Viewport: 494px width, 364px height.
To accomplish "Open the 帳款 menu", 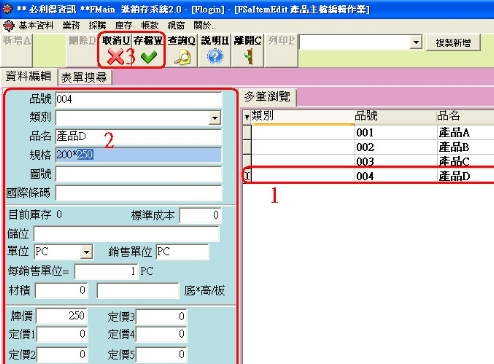I will click(150, 25).
